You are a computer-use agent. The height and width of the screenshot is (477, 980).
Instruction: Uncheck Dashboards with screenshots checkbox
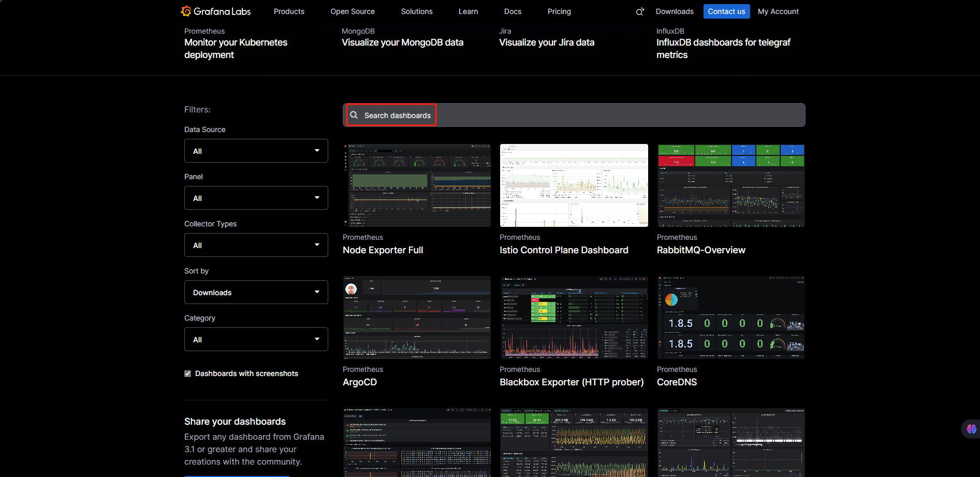188,373
